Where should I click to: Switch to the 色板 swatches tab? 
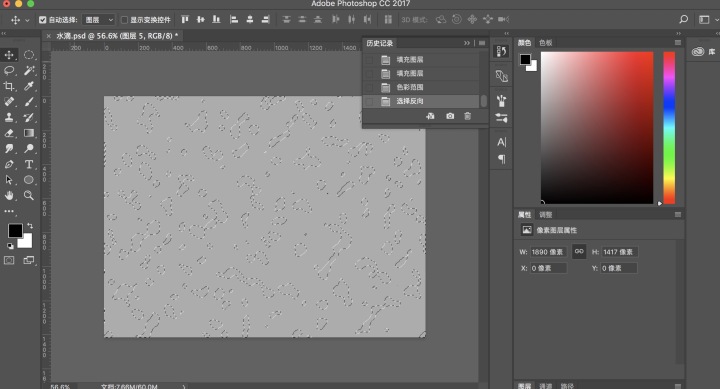(x=546, y=43)
